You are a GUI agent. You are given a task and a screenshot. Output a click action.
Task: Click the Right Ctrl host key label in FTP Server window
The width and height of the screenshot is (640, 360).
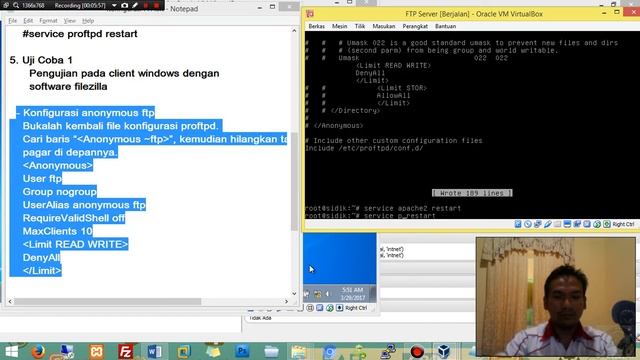[623, 224]
